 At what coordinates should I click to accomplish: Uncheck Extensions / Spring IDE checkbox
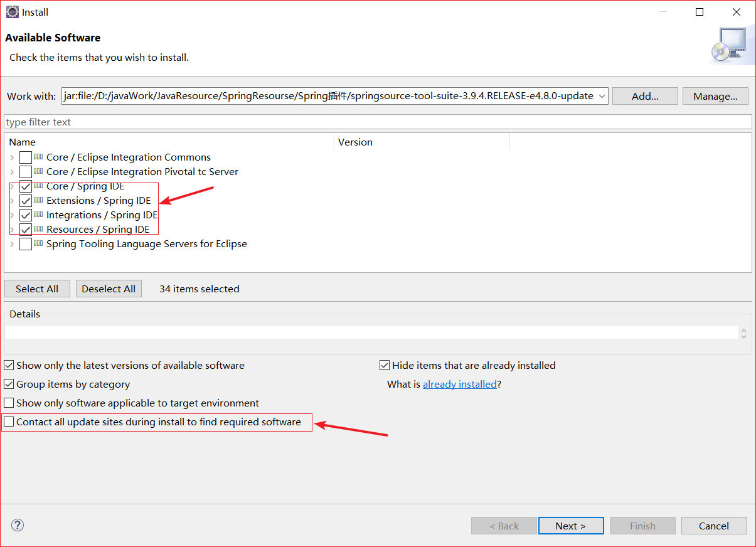(x=26, y=201)
